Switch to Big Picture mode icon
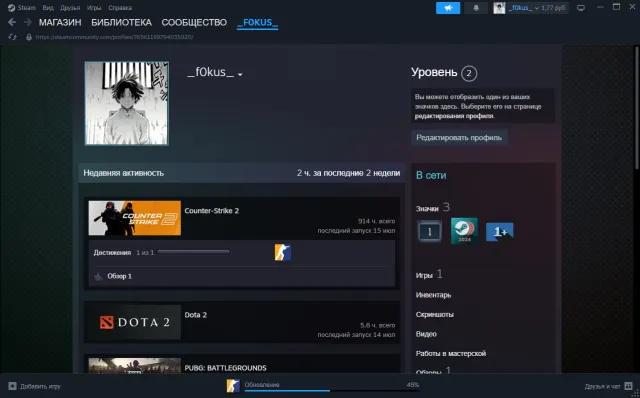 (x=580, y=8)
